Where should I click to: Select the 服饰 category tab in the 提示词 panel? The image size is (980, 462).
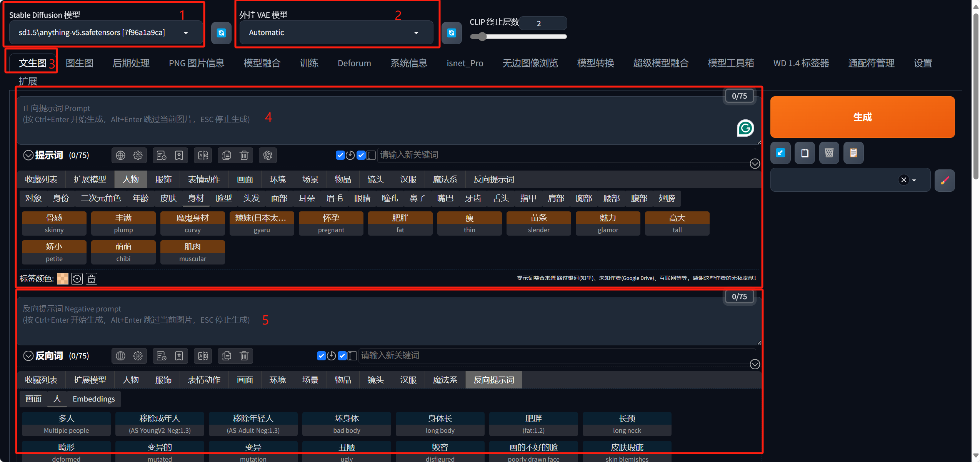pos(163,179)
